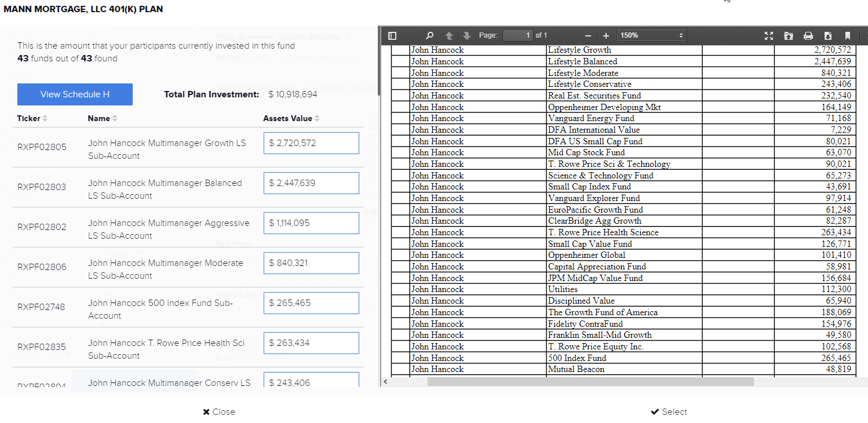
Task: Confirm with the Select button
Action: 669,412
